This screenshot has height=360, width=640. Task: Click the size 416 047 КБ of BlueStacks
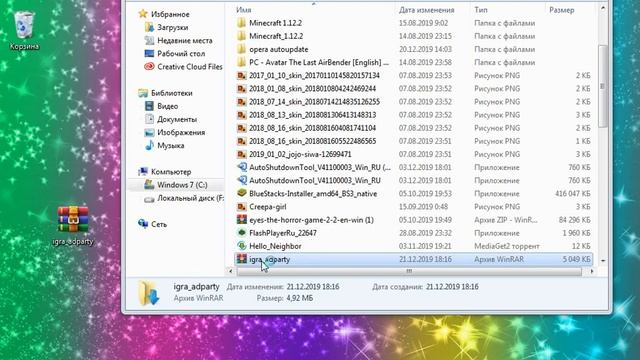tap(573, 193)
